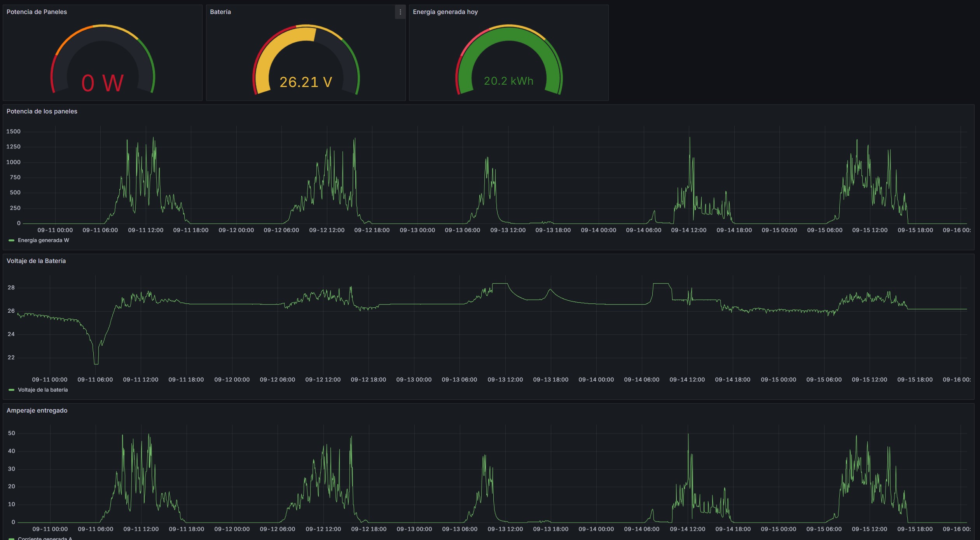Open the Potencia de los paneles panel title dropdown
The height and width of the screenshot is (540, 980).
(42, 111)
